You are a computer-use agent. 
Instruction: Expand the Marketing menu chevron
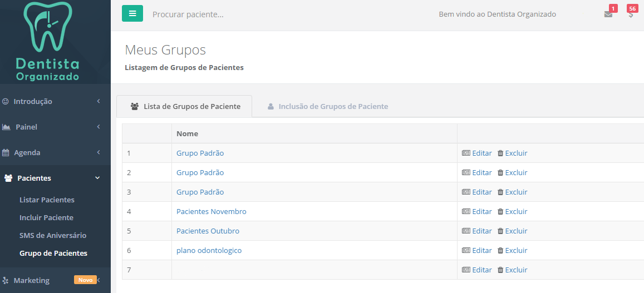click(99, 280)
